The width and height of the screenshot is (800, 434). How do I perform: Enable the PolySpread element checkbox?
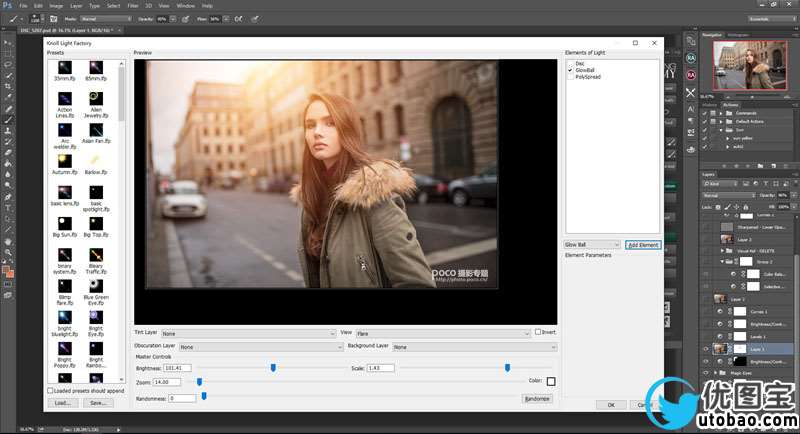[571, 78]
